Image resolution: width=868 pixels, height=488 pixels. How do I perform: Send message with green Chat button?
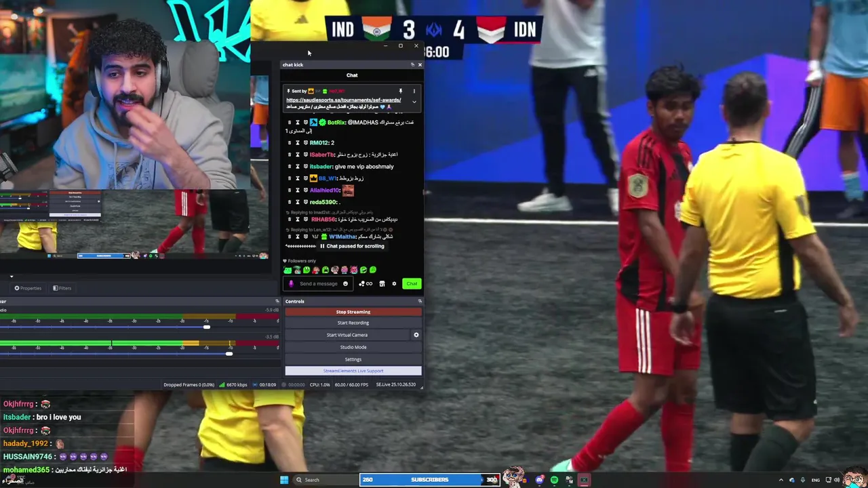(412, 284)
